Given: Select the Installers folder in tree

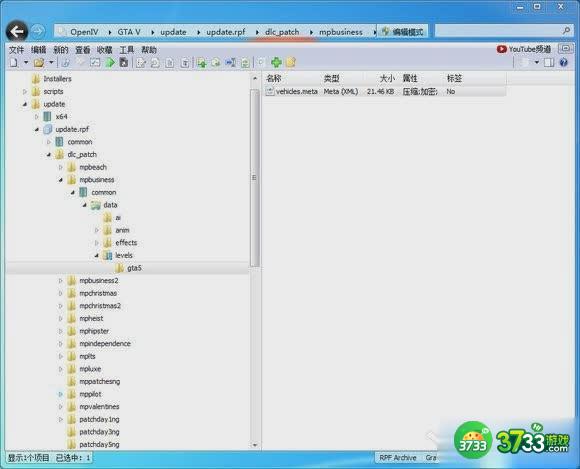Looking at the screenshot, I should click(x=57, y=79).
